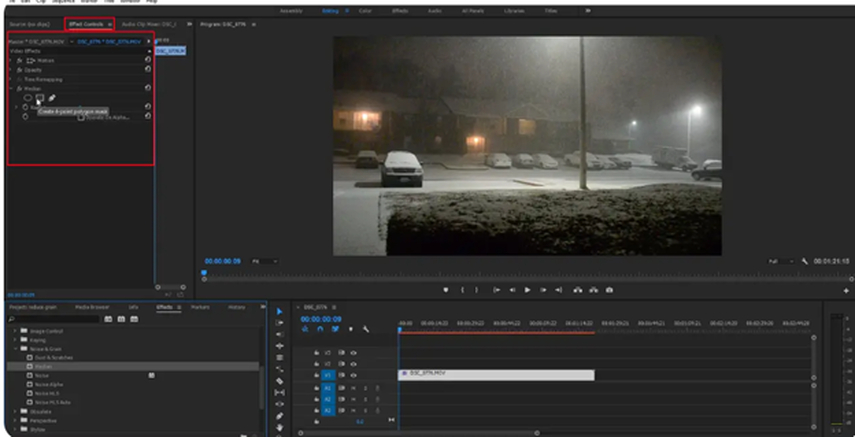Click the Add Marker button under monitor
The image size is (855, 437).
[446, 290]
